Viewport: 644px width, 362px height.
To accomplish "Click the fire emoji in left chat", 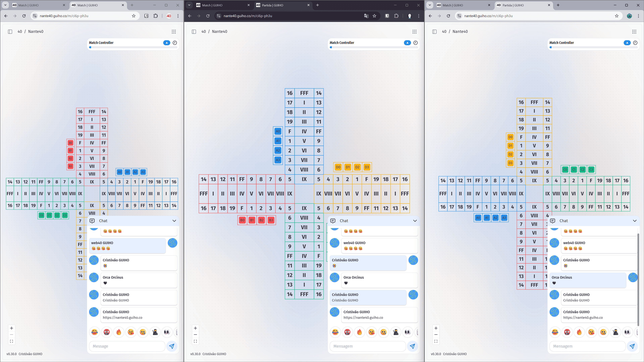I will [119, 332].
